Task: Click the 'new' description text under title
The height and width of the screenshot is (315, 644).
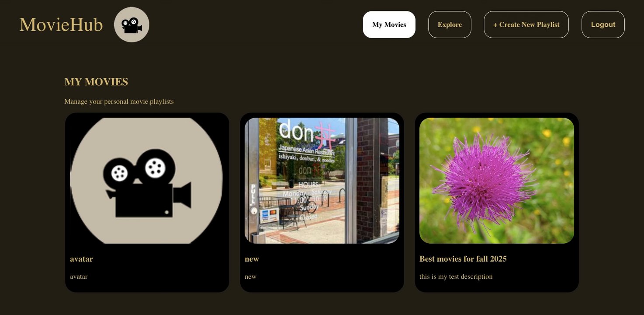Action: (250, 276)
